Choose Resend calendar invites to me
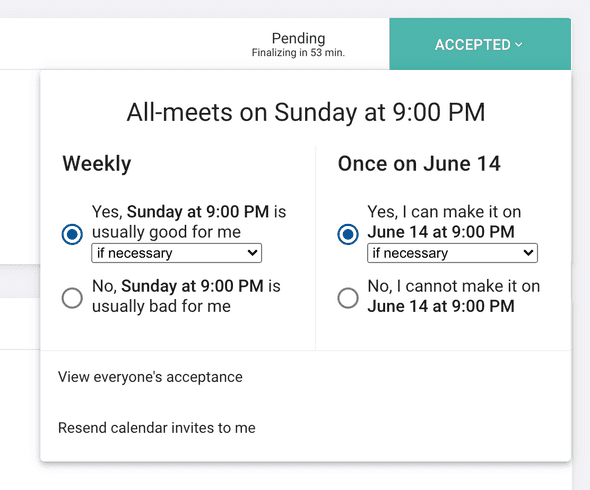The width and height of the screenshot is (590, 490). pyautogui.click(x=157, y=428)
